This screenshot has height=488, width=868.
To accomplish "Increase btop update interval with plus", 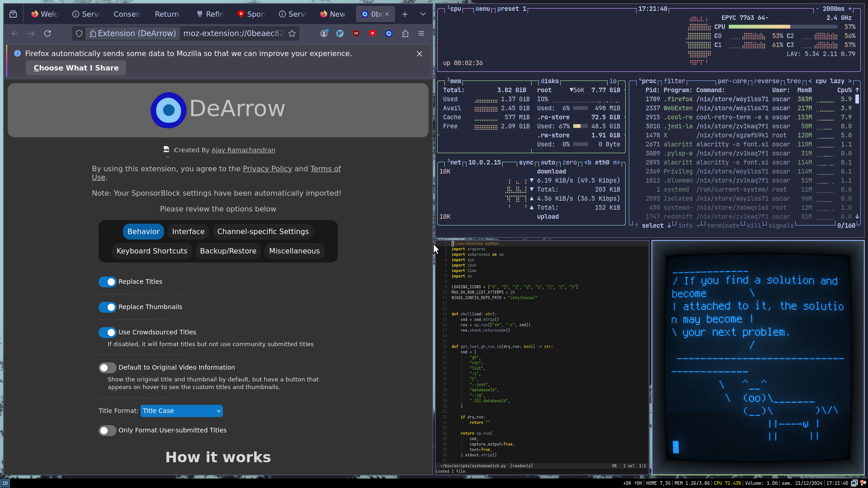I will click(850, 9).
